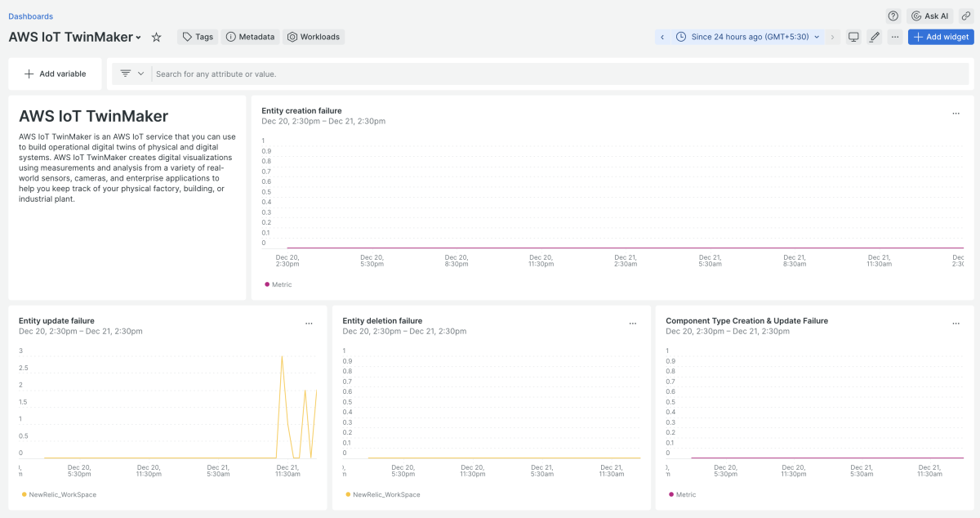This screenshot has height=518, width=980.
Task: Open Ask AI assistant
Action: tap(930, 16)
